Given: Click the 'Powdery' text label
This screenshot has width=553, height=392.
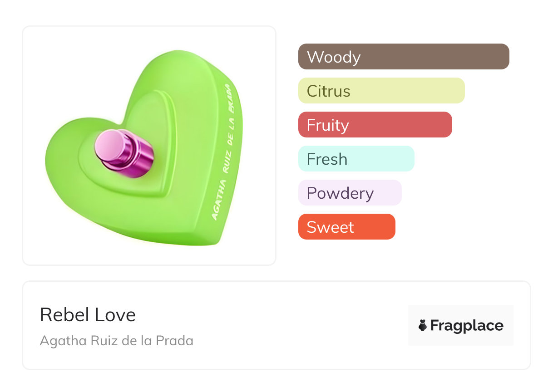Looking at the screenshot, I should click(x=340, y=193).
